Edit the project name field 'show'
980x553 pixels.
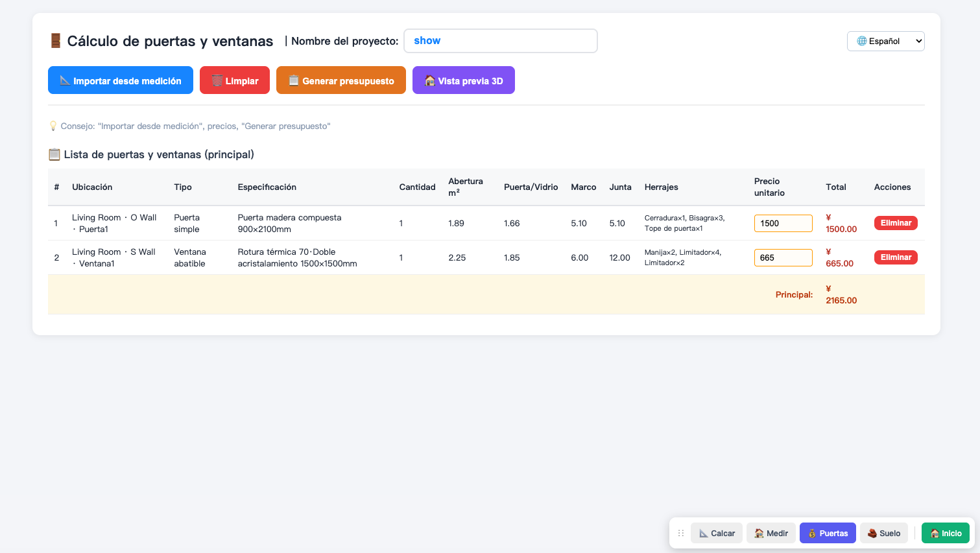[501, 41]
